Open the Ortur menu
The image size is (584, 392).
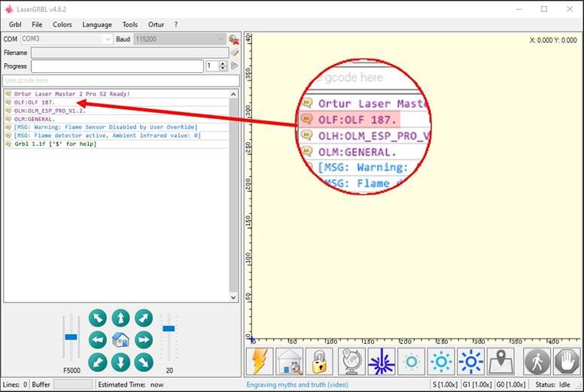(156, 24)
